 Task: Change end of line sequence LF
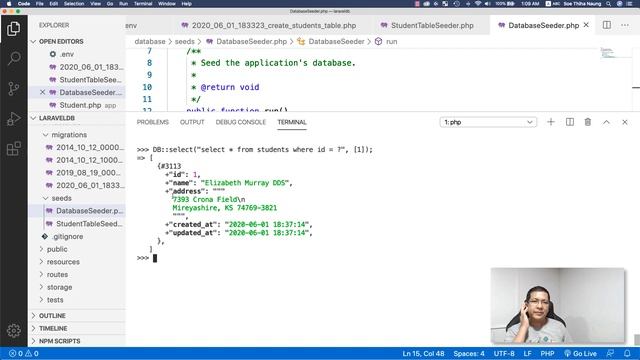click(527, 353)
